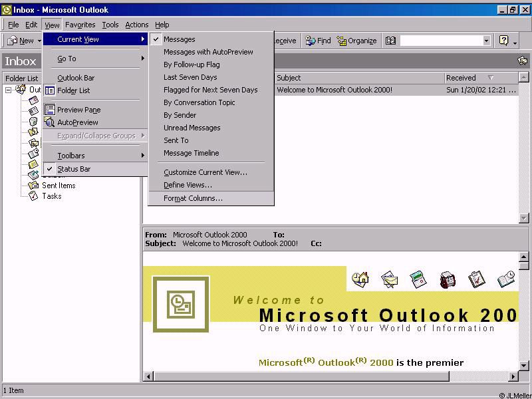
Task: Open the Journal book icon in tree
Action: pyautogui.click(x=33, y=154)
